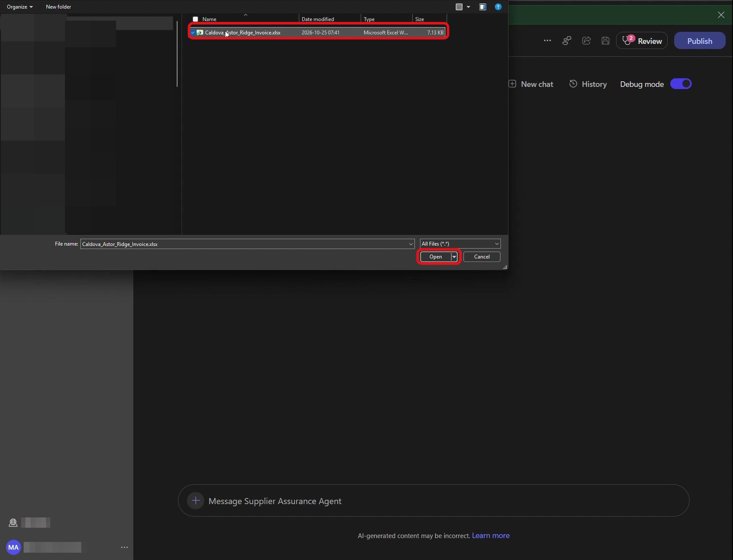Select the file name Caldova_Astor_Ridge_Invoice.xlsx in the list

[x=243, y=33]
